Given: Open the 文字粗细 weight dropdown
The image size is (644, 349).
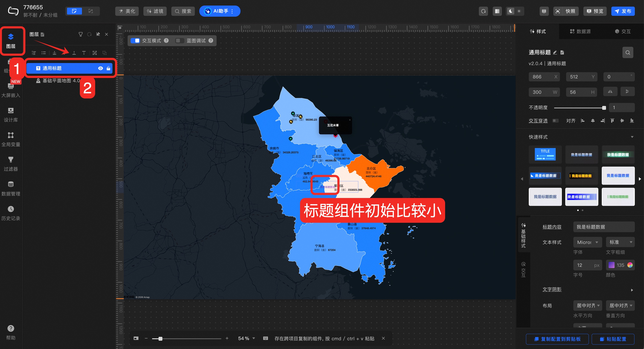Looking at the screenshot, I should coord(620,242).
